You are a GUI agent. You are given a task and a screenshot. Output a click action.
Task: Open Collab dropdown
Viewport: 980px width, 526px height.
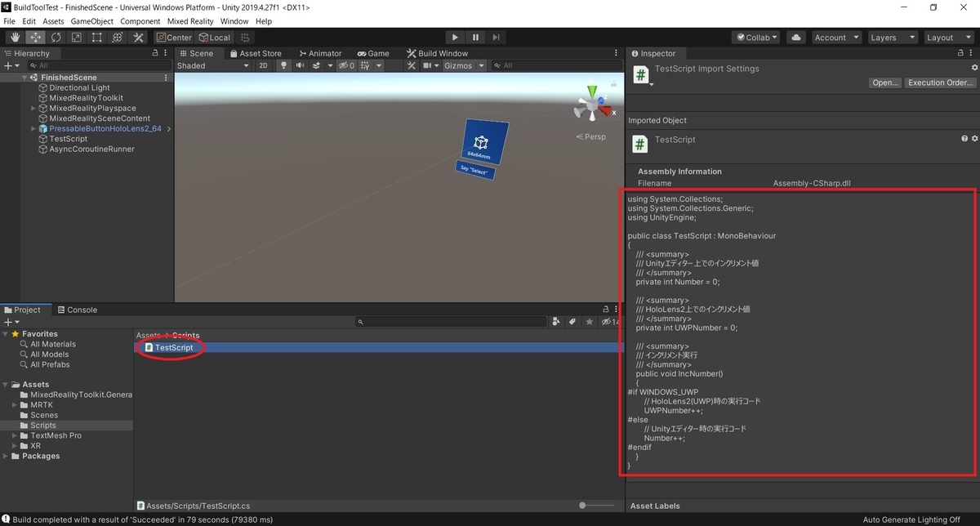coord(756,38)
